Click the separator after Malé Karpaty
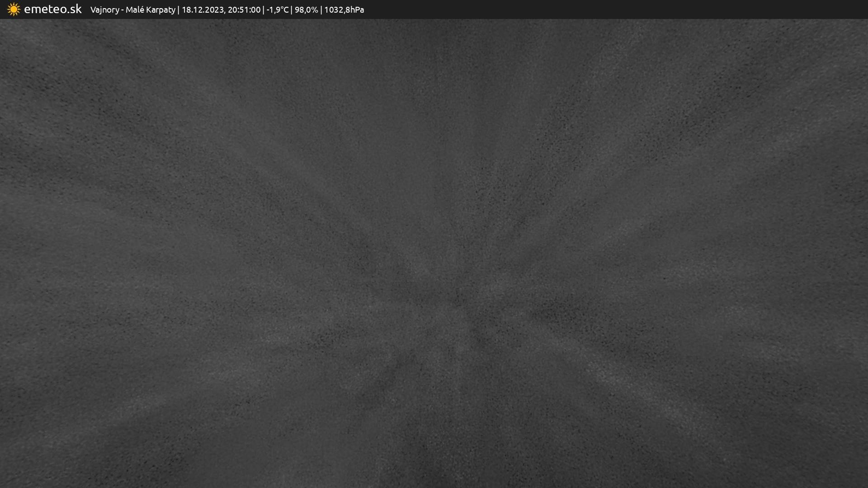 [179, 9]
